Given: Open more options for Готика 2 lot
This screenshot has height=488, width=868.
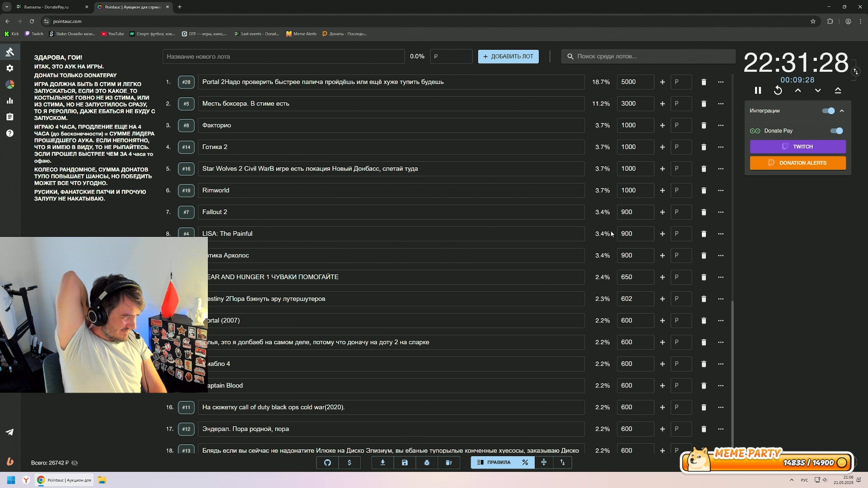Looking at the screenshot, I should 721,147.
